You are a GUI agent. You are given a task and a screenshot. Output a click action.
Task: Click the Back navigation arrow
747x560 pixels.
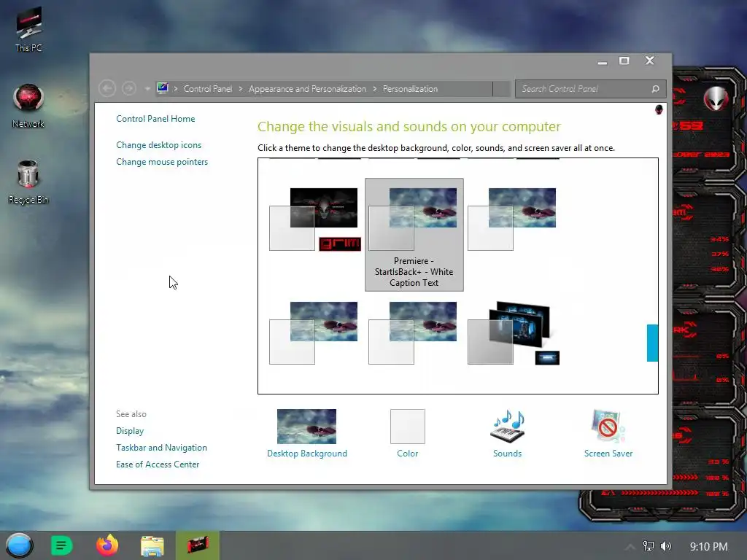coord(107,88)
